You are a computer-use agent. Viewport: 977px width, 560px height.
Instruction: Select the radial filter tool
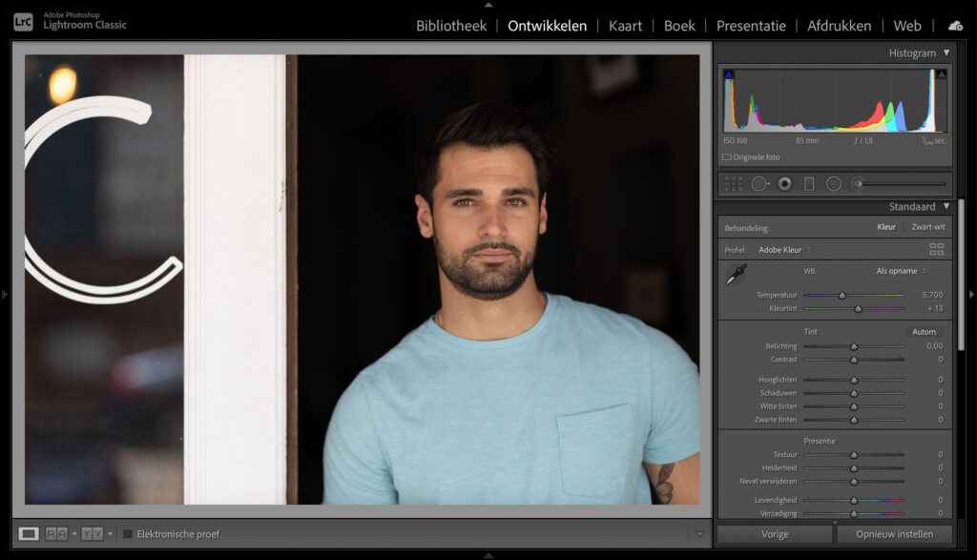834,184
